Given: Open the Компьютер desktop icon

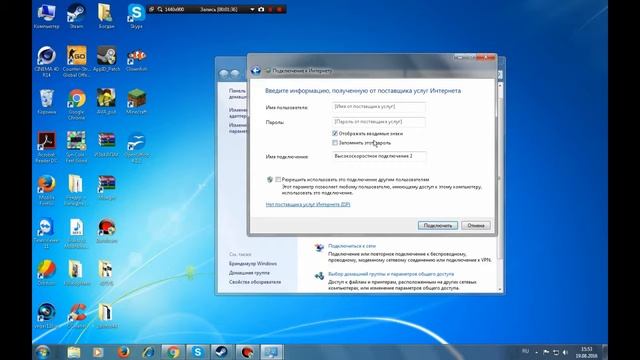Looking at the screenshot, I should click(47, 16).
